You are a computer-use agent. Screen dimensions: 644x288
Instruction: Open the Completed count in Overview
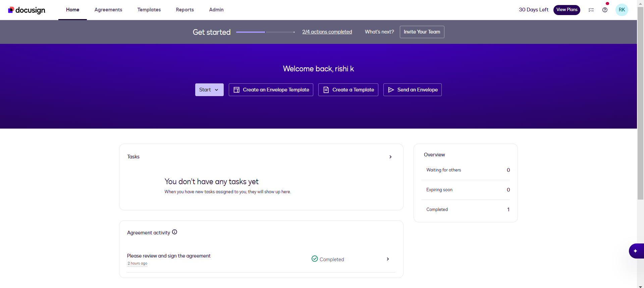point(508,210)
